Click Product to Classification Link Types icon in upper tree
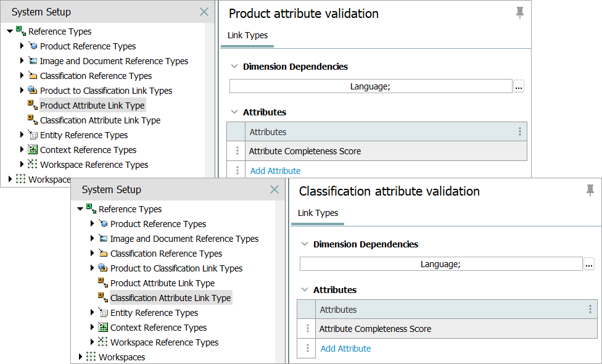602x364 pixels. coord(33,90)
